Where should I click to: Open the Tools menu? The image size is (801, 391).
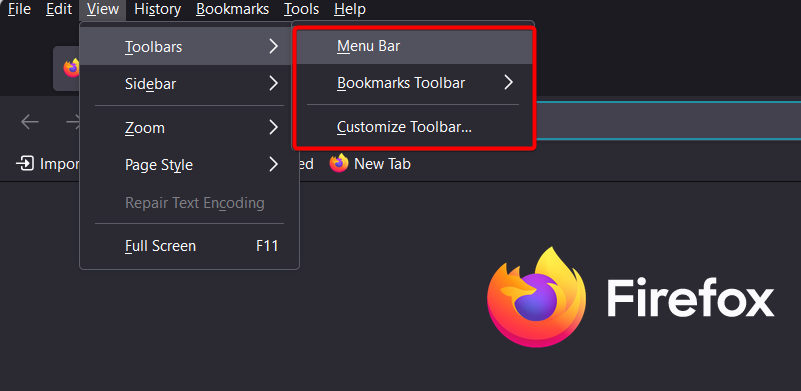point(301,9)
